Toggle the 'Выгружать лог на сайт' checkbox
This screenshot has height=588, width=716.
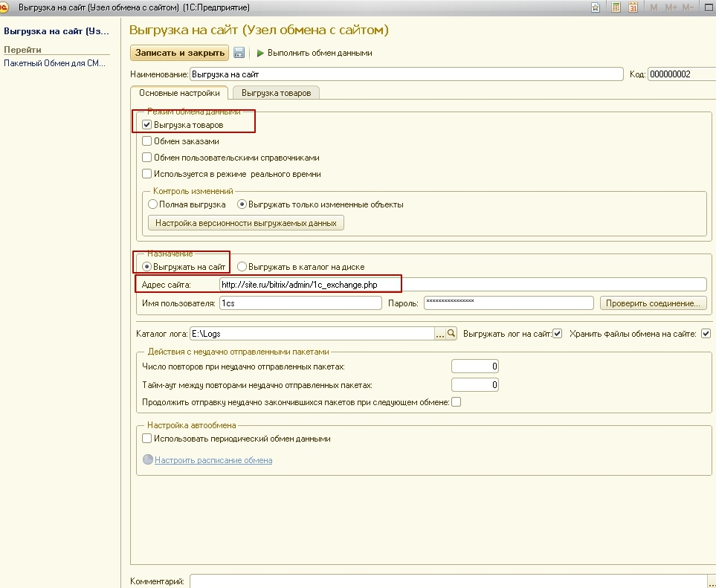[x=558, y=334]
